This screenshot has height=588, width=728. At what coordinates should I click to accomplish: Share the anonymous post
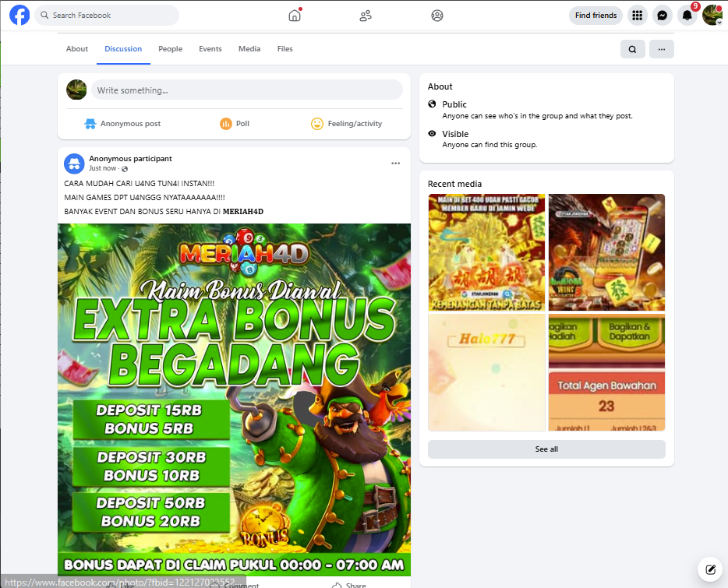[x=349, y=585]
